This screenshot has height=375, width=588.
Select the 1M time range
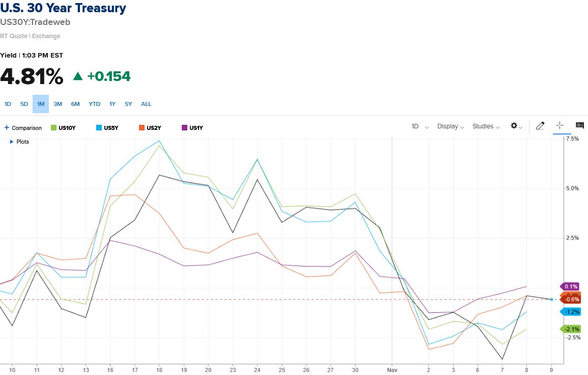click(41, 104)
